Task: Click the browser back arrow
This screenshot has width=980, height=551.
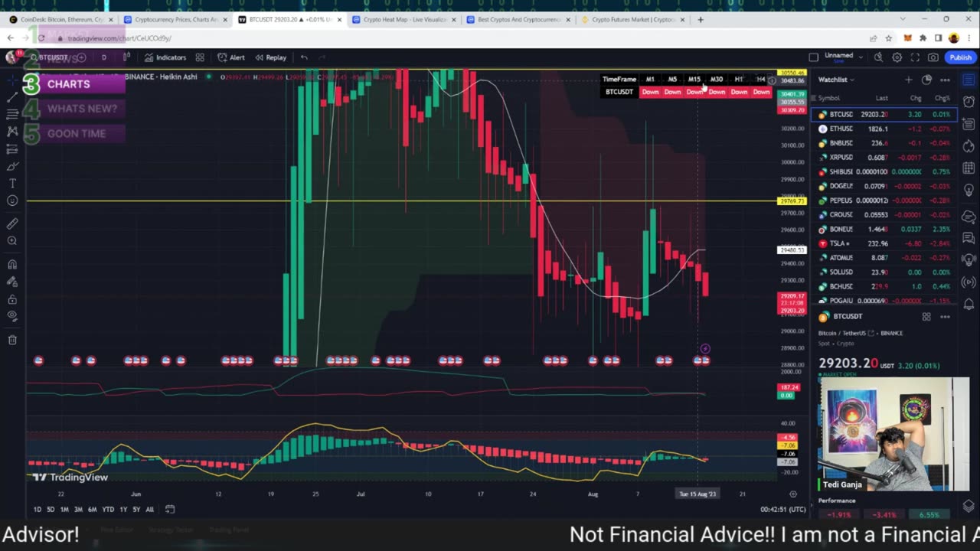Action: pyautogui.click(x=11, y=37)
